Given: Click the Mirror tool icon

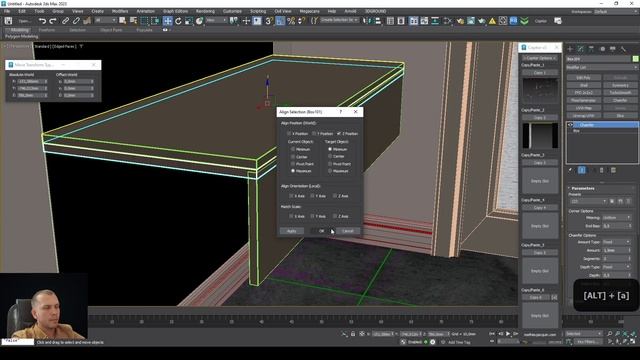Looking at the screenshot, I should [367, 21].
